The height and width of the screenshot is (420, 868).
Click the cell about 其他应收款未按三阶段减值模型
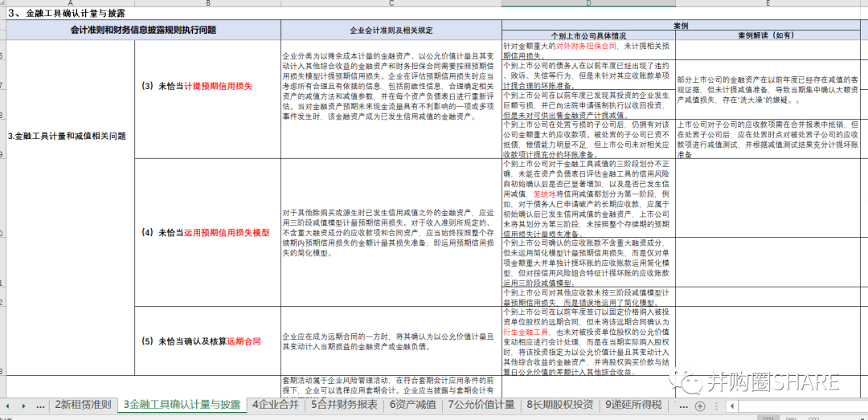pos(588,296)
